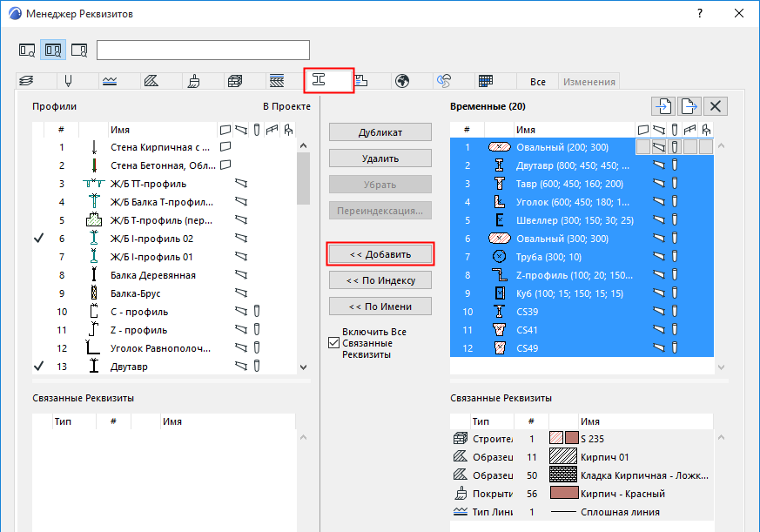Viewport: 760px width, 532px height.
Task: Select Стена Кирпичная profile row
Action: pos(165,147)
